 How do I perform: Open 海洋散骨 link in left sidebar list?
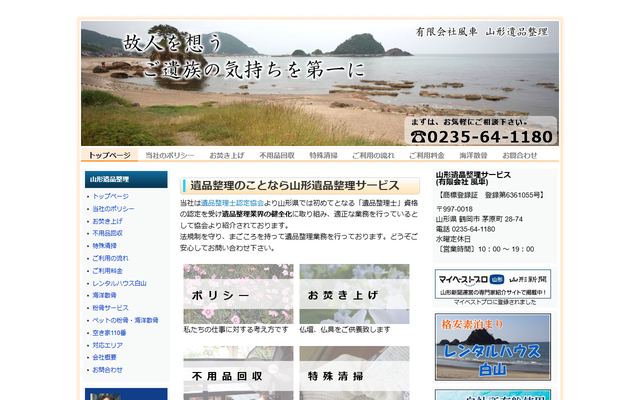pyautogui.click(x=104, y=295)
